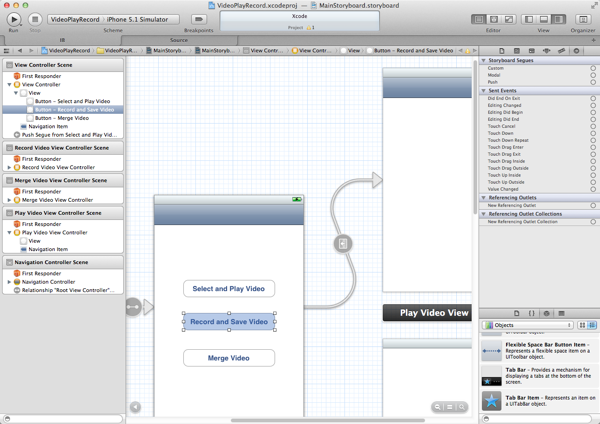Click the push segue icon on canvas
600x424 pixels.
[343, 244]
